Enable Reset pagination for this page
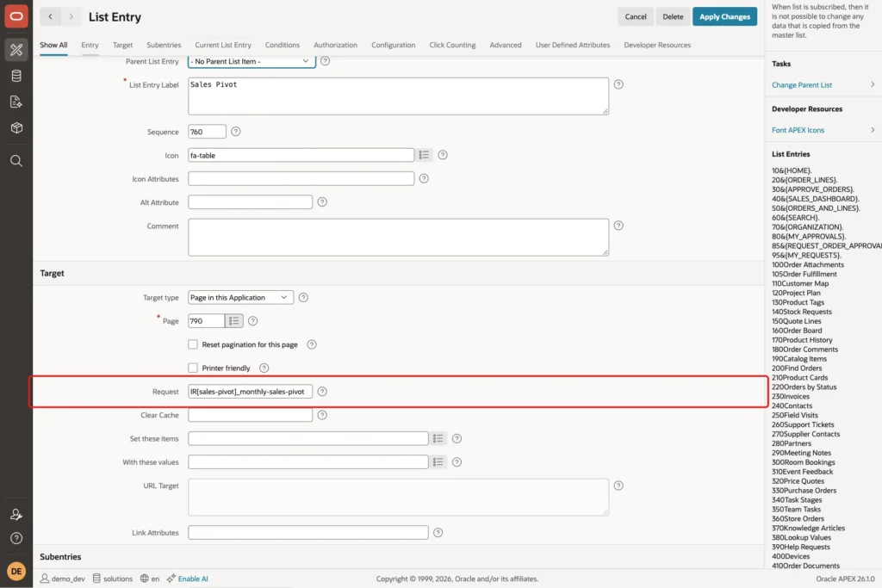This screenshot has width=882, height=588. [193, 344]
